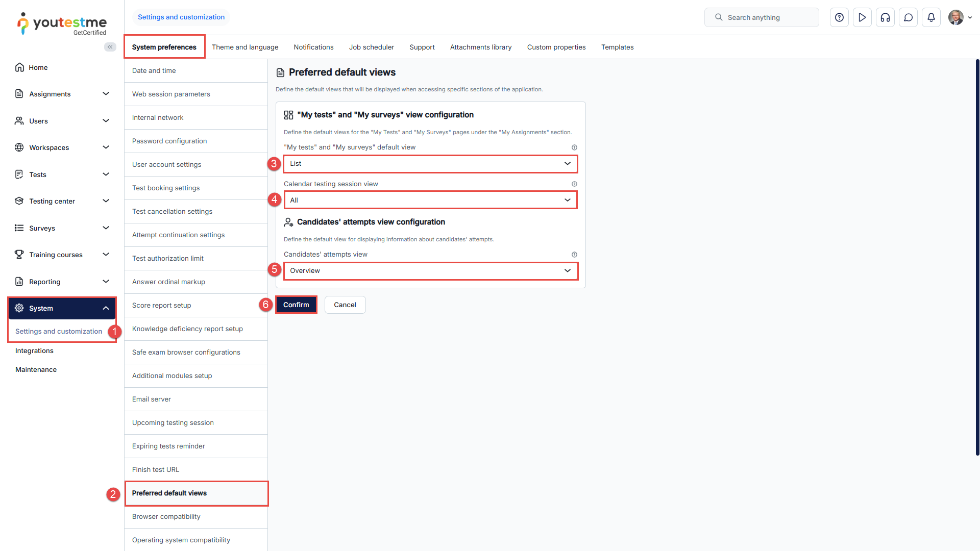Open Calendar testing session view dropdown
Image resolution: width=980 pixels, height=551 pixels.
430,200
